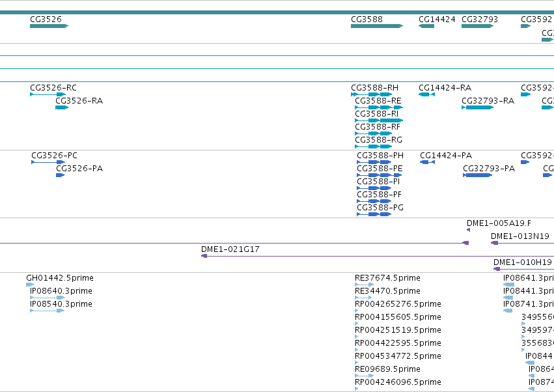Viewport: 554px width, 392px height.
Task: Click the CG3588-RI transcript label
Action: 377,114
